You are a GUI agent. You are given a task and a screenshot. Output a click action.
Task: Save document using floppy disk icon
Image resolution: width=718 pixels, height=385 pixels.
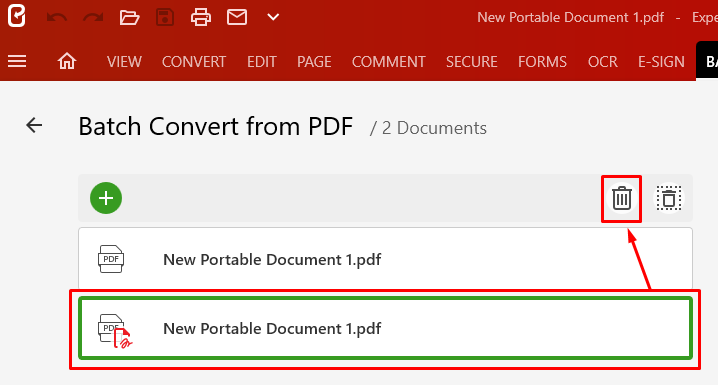165,18
